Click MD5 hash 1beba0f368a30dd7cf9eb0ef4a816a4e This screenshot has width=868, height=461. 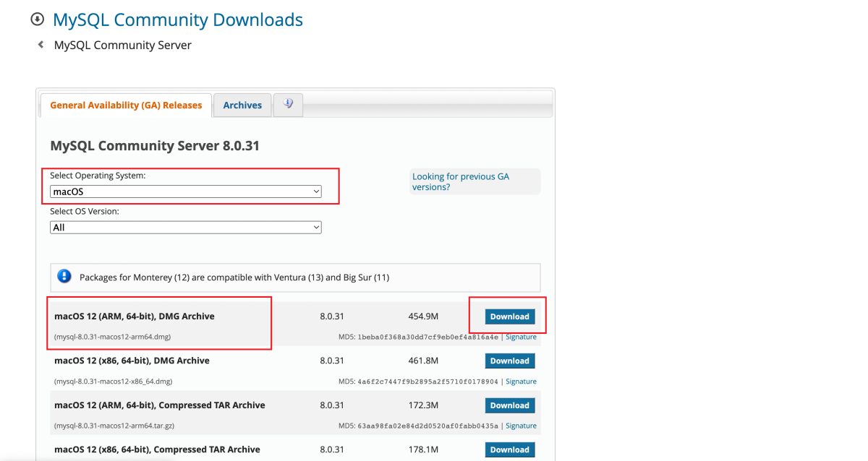pos(427,337)
